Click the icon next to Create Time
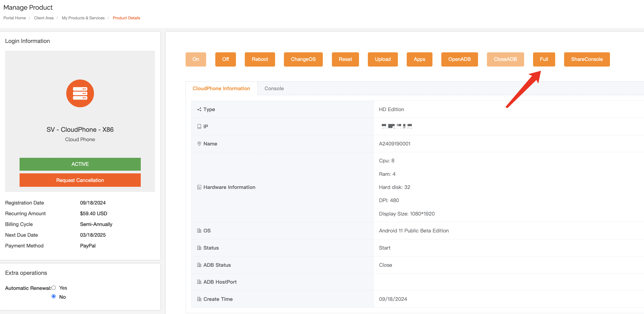Image resolution: width=644 pixels, height=314 pixels. pyautogui.click(x=199, y=299)
